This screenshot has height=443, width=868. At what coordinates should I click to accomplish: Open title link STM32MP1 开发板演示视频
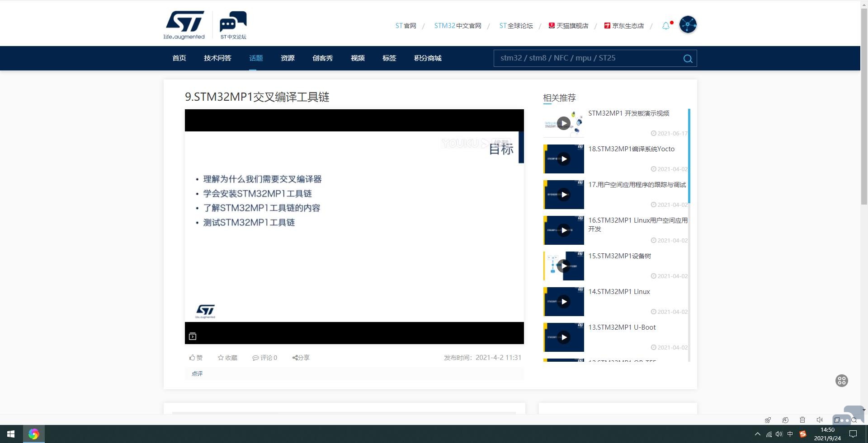[x=629, y=113]
